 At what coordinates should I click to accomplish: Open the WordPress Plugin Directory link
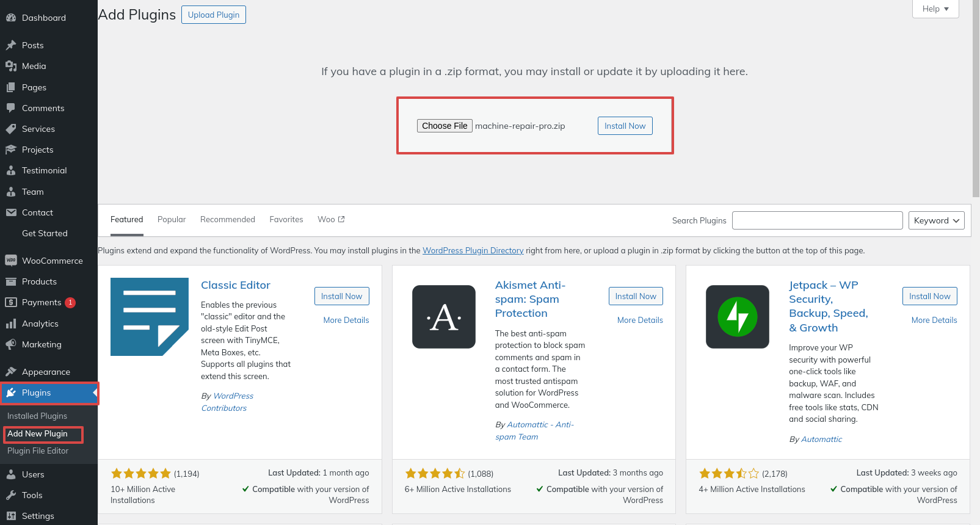pyautogui.click(x=473, y=250)
